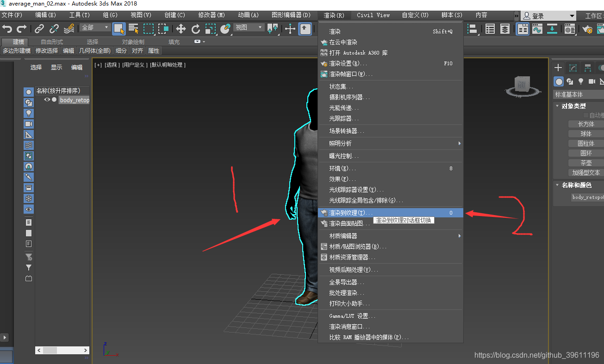Screen dimensions: 604x364
Task: Choose 渲染到纹理(T) in the render menu
Action: pyautogui.click(x=391, y=213)
